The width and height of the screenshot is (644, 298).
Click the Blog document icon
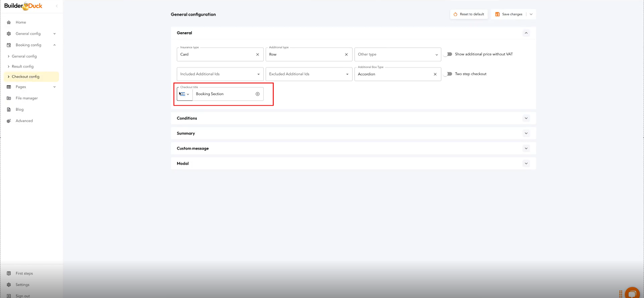[9, 110]
